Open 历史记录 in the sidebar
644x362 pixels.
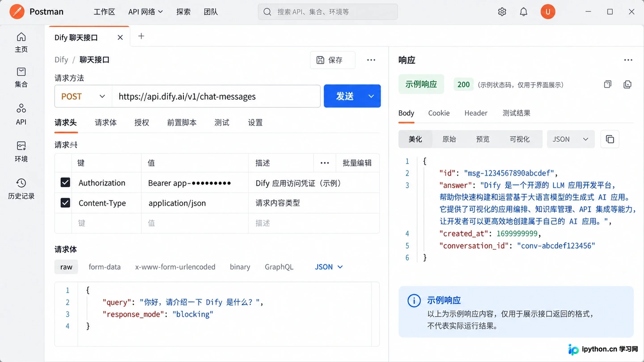click(21, 189)
